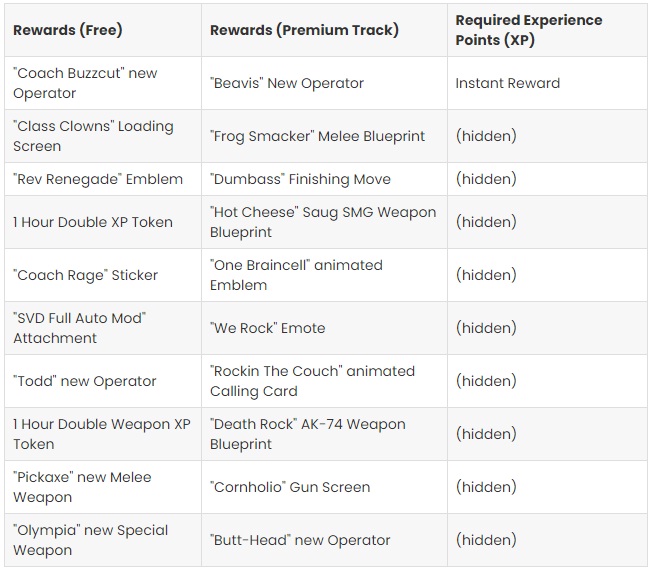This screenshot has height=575, width=653.
Task: Click the "Hot Cheese" Saug SMG Blueprint cell
Action: point(324,222)
